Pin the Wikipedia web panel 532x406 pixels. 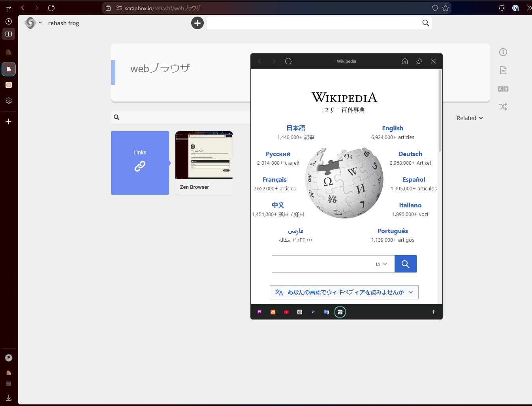(x=419, y=61)
